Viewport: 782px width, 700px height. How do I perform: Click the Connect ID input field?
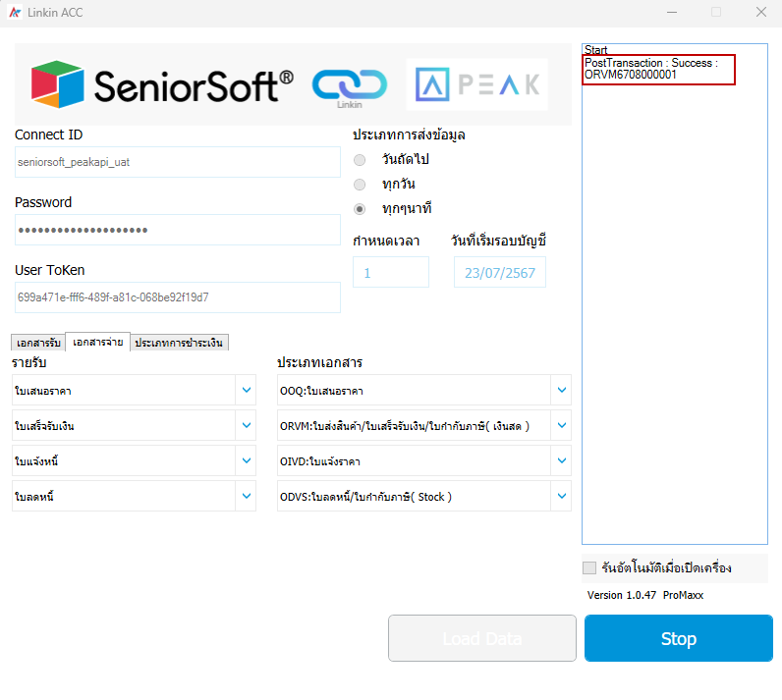(x=178, y=162)
